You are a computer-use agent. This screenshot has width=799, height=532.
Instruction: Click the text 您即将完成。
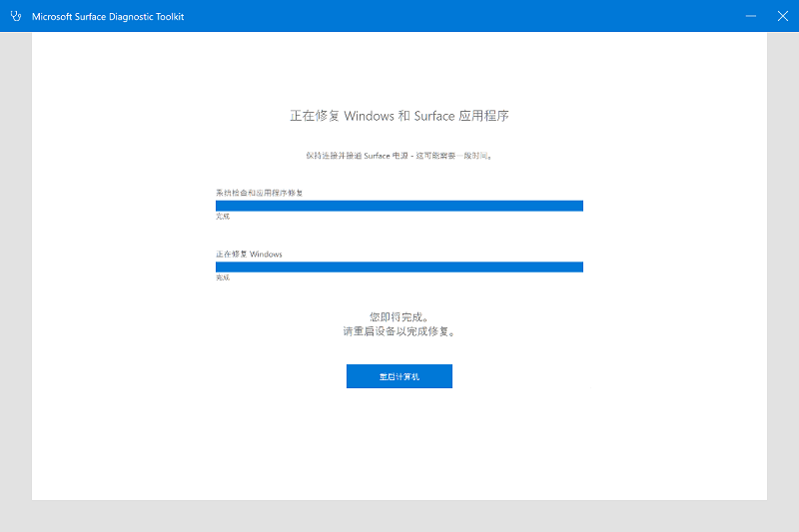point(399,317)
